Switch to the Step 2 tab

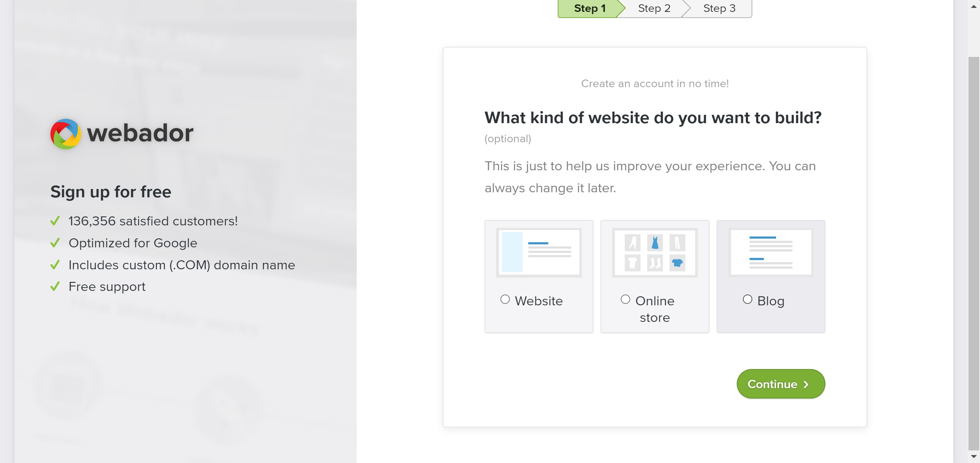[x=654, y=8]
